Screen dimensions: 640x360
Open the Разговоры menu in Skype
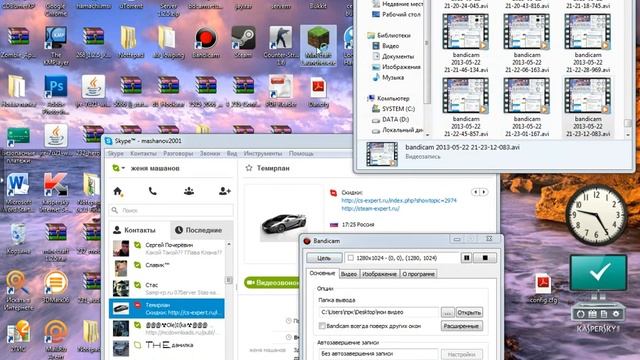pyautogui.click(x=178, y=153)
